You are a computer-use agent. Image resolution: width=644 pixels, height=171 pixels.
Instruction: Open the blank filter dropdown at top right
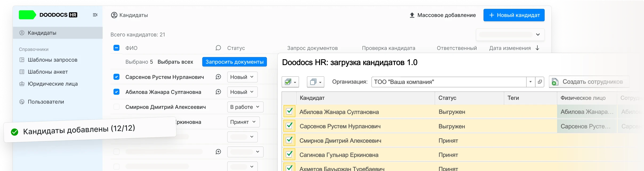pyautogui.click(x=510, y=34)
